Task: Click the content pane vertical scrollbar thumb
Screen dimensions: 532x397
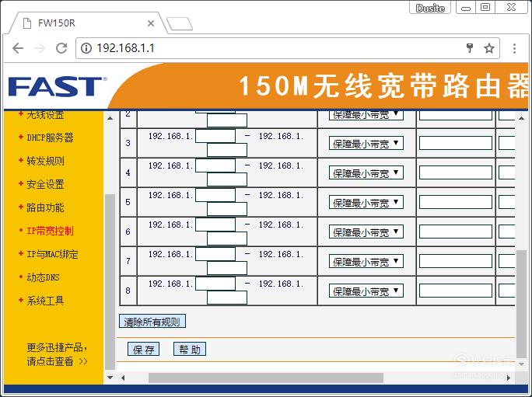Action: coord(521,305)
